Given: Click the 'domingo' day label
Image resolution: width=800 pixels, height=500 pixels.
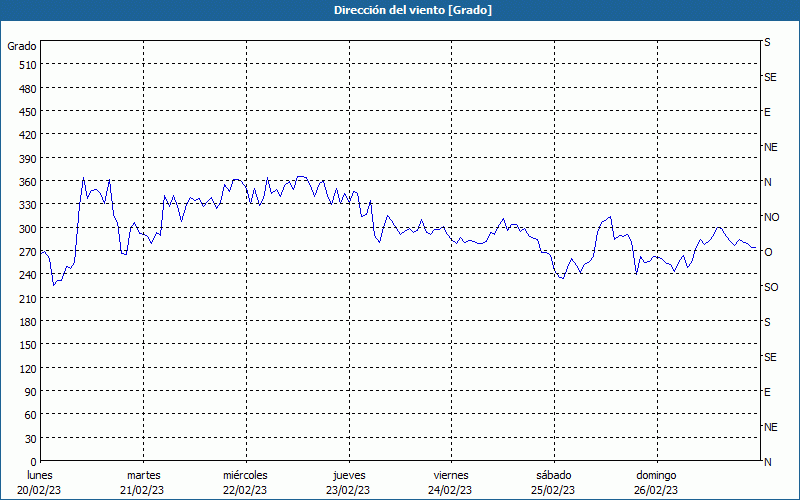Looking at the screenshot, I should (x=656, y=475).
